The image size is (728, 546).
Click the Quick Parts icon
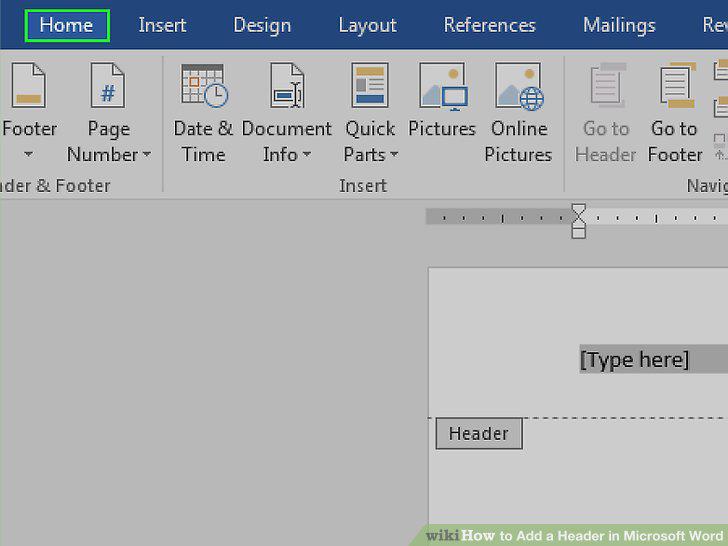(x=370, y=85)
